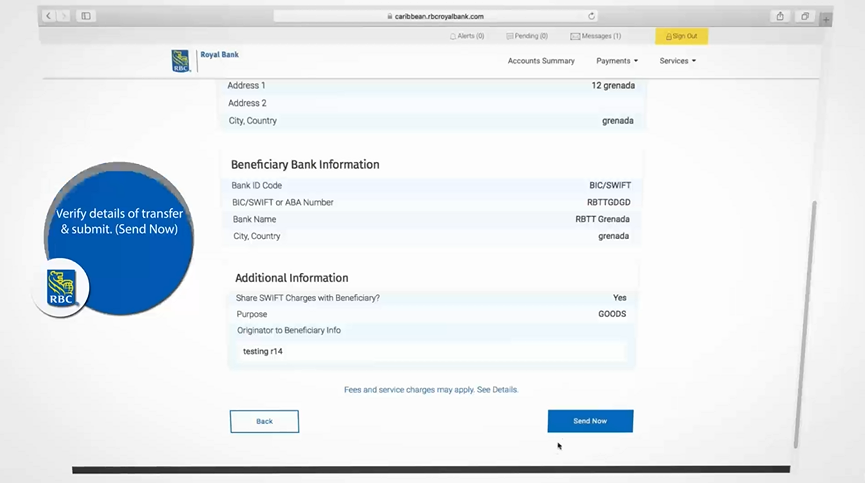The height and width of the screenshot is (483, 865).
Task: Expand the Services dropdown menu
Action: click(677, 61)
